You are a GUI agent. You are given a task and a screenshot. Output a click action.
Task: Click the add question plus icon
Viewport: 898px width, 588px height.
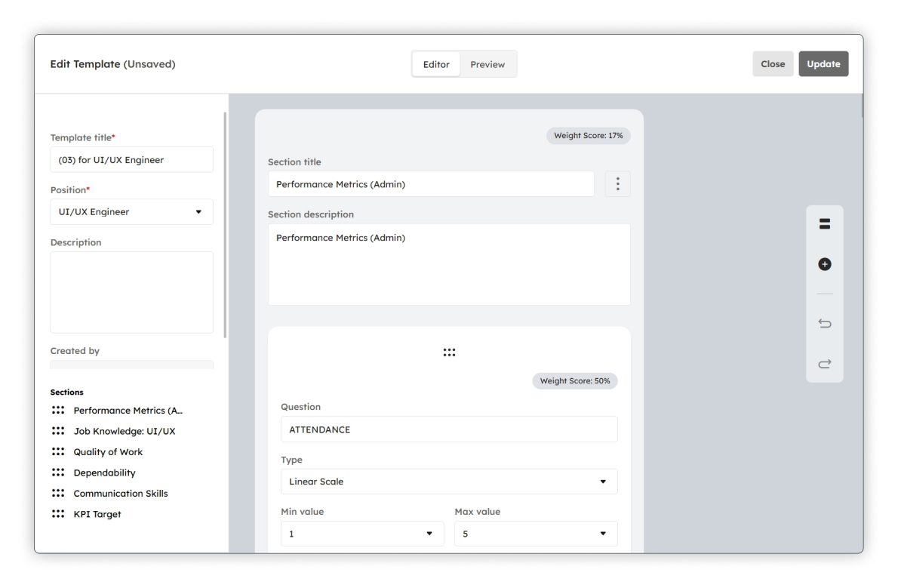coord(824,264)
